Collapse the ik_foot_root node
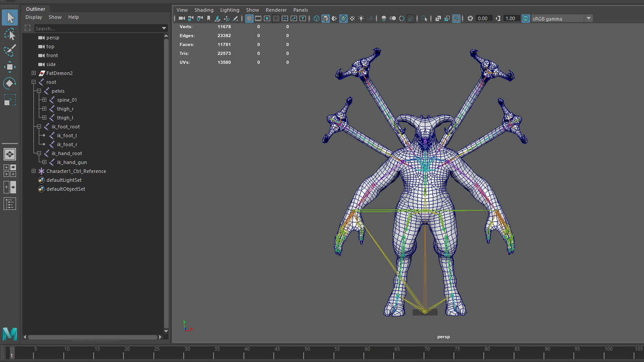Image resolution: width=644 pixels, height=362 pixels. pyautogui.click(x=39, y=127)
